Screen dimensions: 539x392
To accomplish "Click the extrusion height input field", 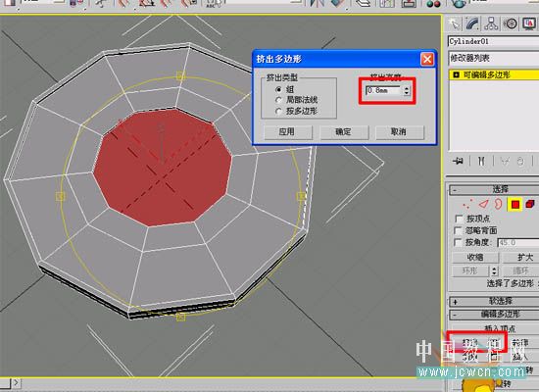I will (383, 90).
